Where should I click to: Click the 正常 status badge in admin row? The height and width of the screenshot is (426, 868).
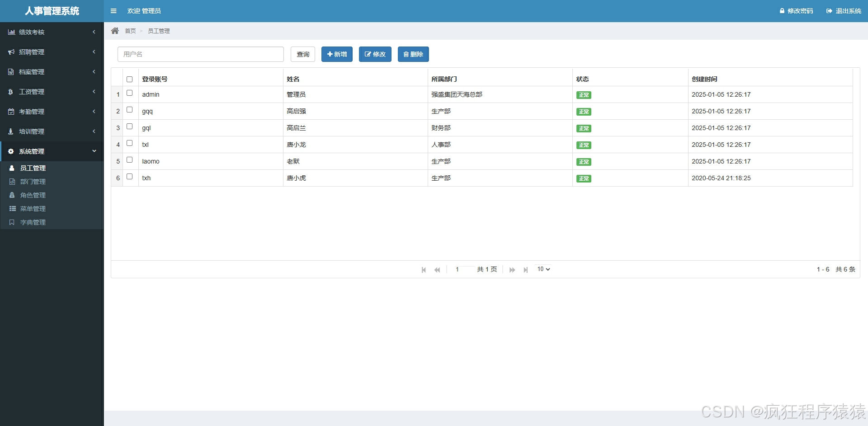click(x=584, y=95)
